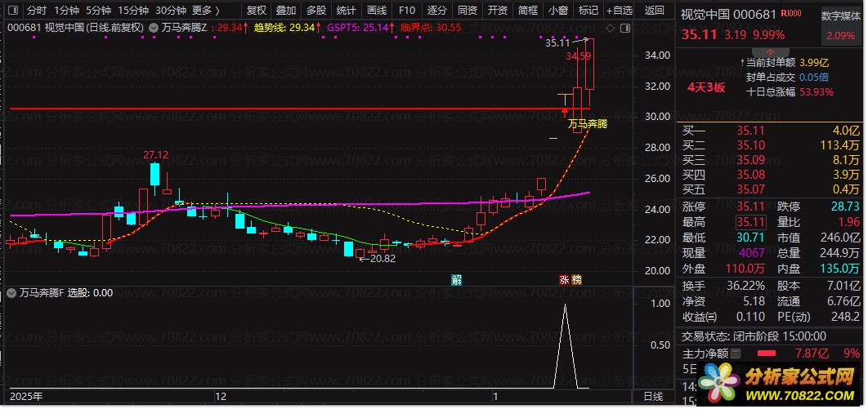Open the 数字媒体 sector box
Viewport: 868px width, 409px height.
pos(839,26)
